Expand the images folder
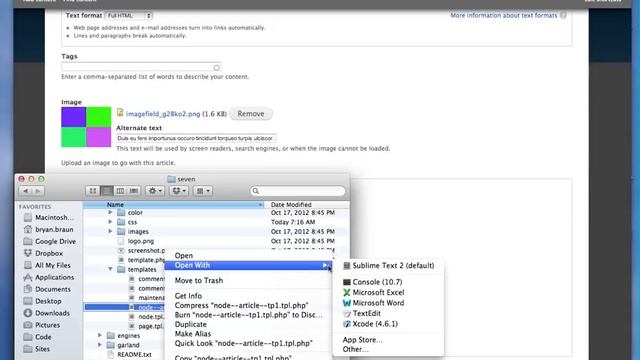 click(110, 231)
